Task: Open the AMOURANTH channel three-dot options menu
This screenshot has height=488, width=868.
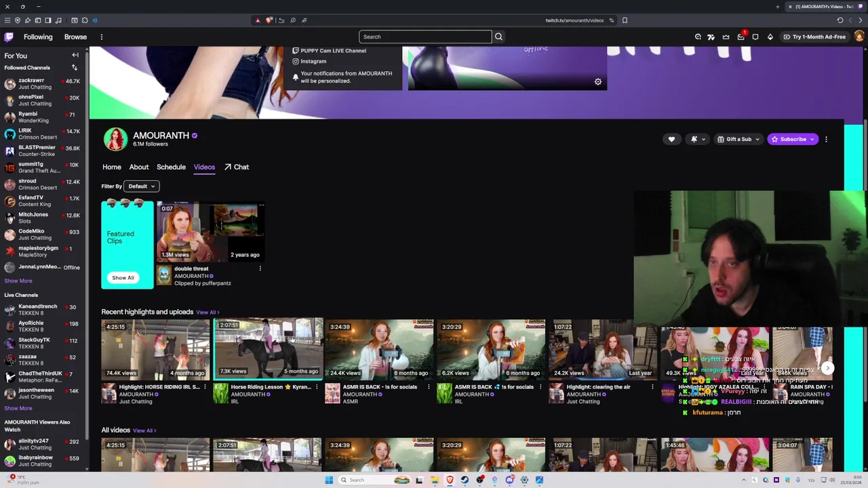Action: pos(826,139)
